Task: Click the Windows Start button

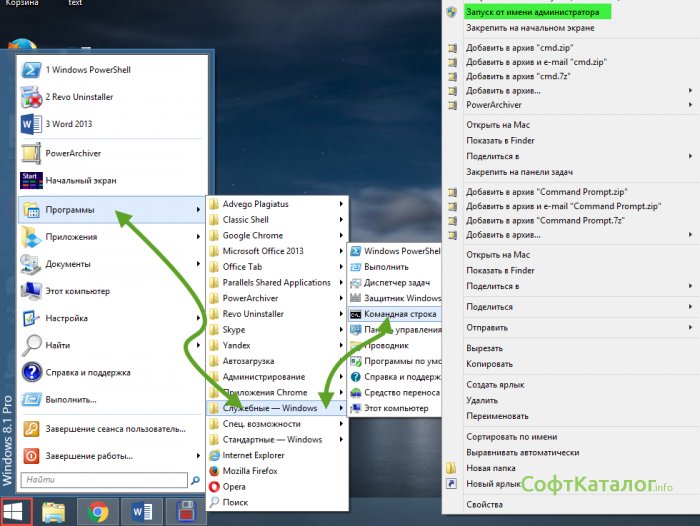Action: coord(16,512)
